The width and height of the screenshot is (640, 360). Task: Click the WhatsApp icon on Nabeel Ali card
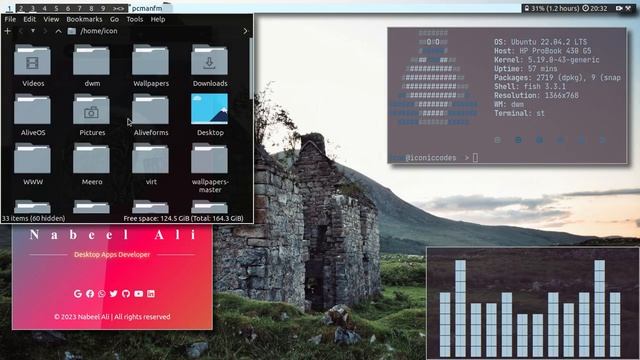click(102, 293)
